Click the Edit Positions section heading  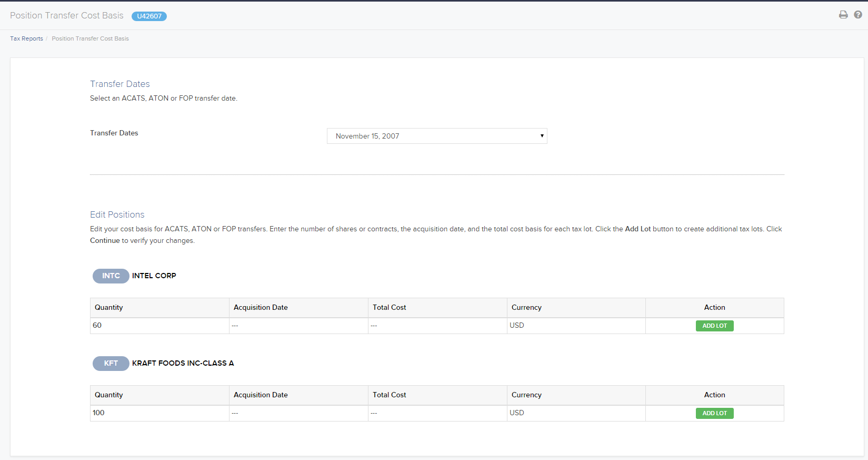(x=117, y=215)
